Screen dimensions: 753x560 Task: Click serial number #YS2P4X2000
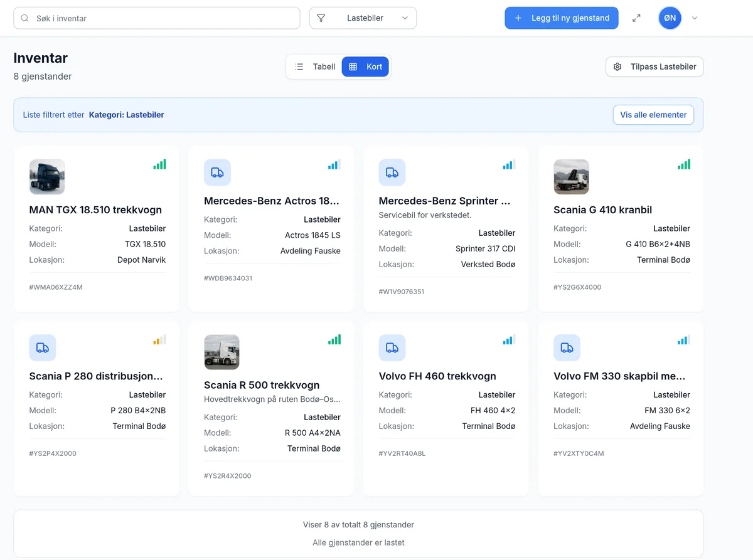[x=53, y=453]
